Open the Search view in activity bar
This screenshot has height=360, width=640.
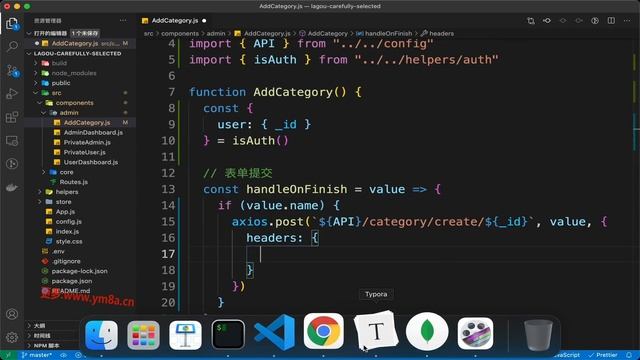click(12, 46)
